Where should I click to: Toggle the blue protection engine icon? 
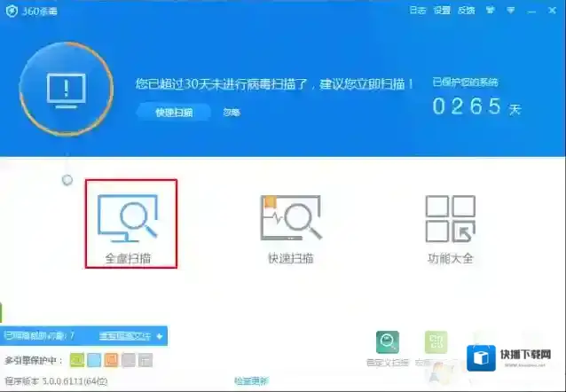click(94, 360)
